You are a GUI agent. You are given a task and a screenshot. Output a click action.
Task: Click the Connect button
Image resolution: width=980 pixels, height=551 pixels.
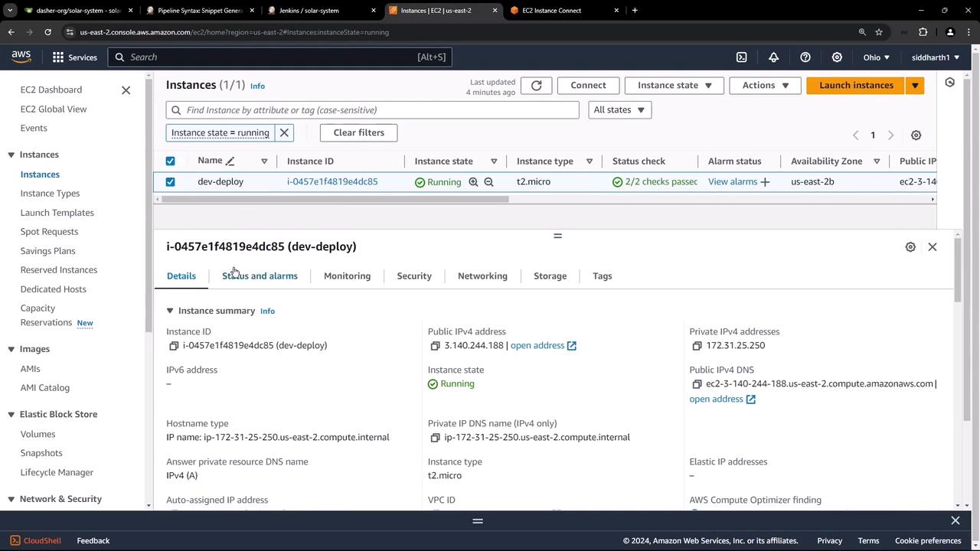tap(588, 86)
